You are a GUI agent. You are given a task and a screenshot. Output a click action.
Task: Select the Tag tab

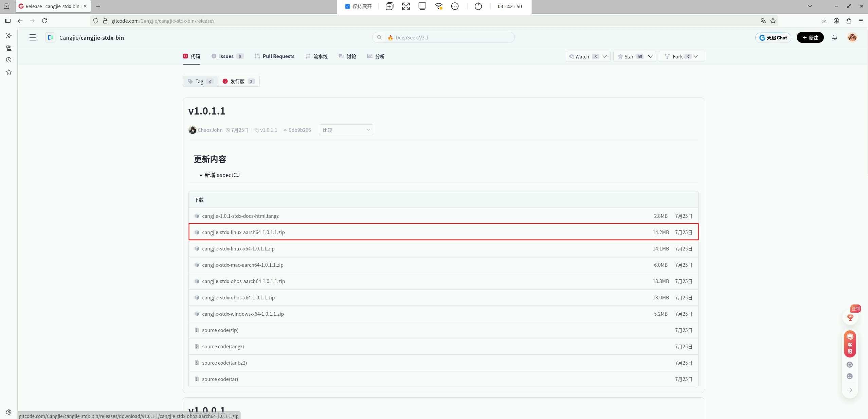(200, 81)
